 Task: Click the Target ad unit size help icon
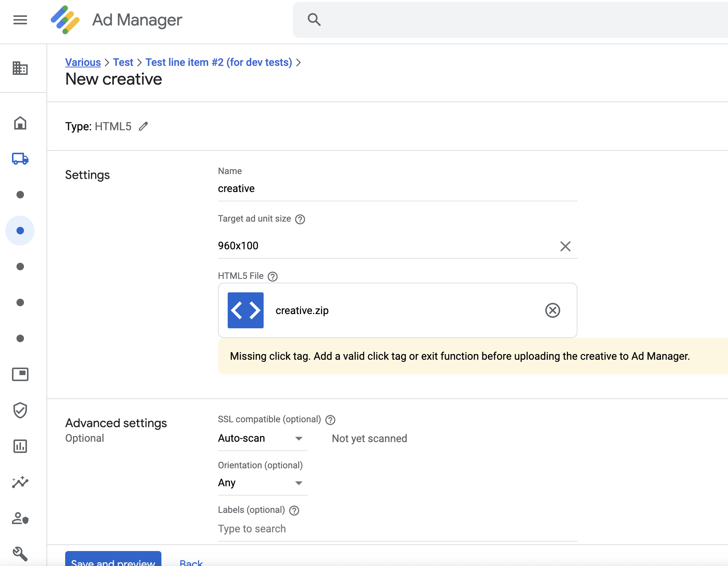click(300, 219)
